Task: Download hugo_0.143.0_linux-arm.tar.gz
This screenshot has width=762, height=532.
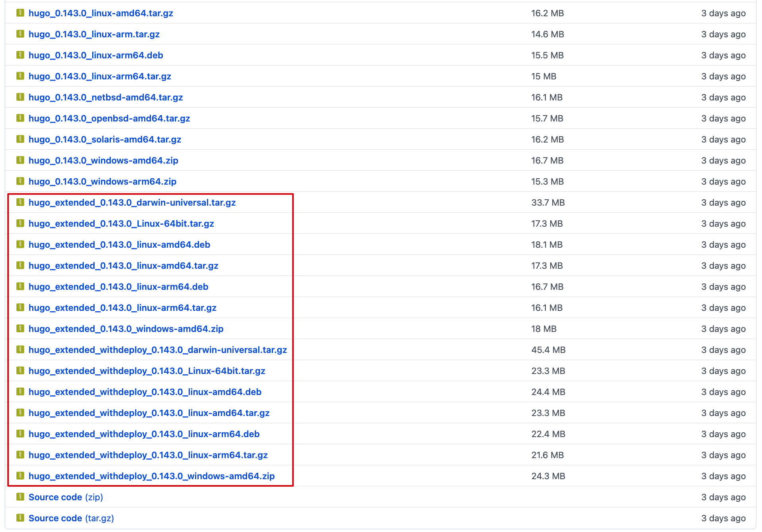Action: (94, 34)
